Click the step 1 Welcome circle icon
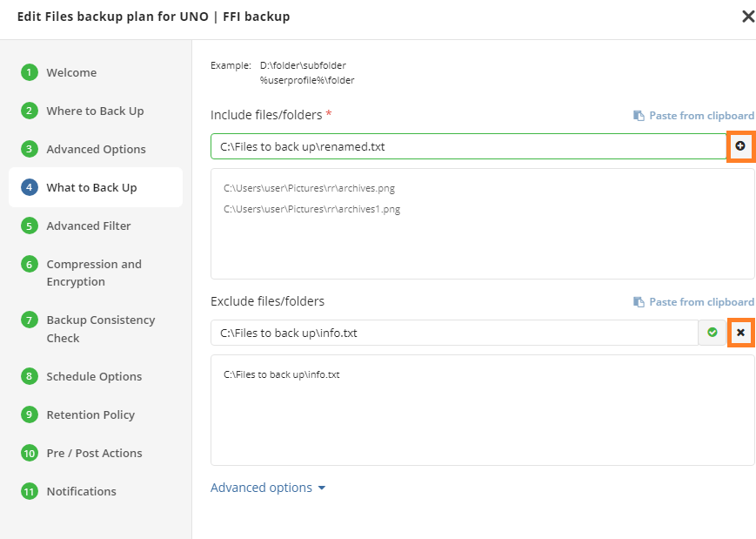This screenshot has height=539, width=756. click(30, 72)
